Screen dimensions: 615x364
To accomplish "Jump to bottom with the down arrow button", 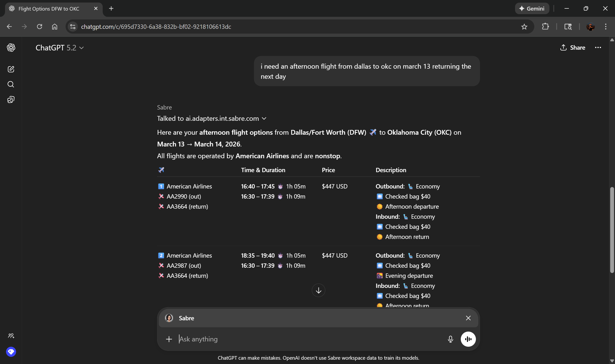I will (318, 291).
